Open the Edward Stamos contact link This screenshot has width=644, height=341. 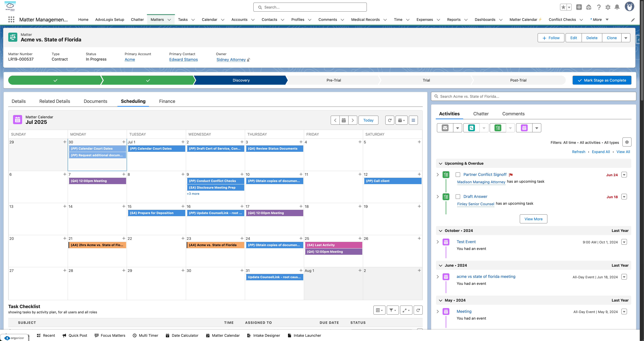183,59
